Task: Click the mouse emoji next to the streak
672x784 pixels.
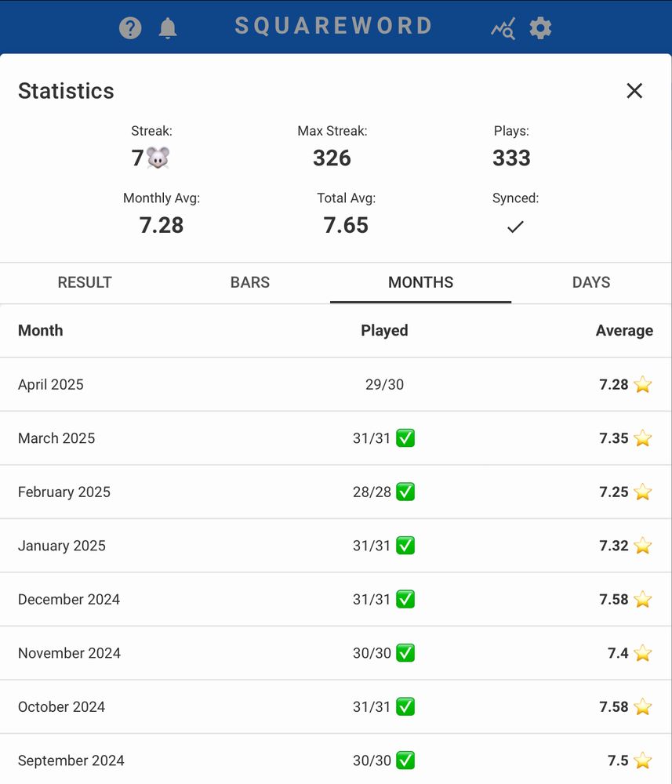Action: 158,157
